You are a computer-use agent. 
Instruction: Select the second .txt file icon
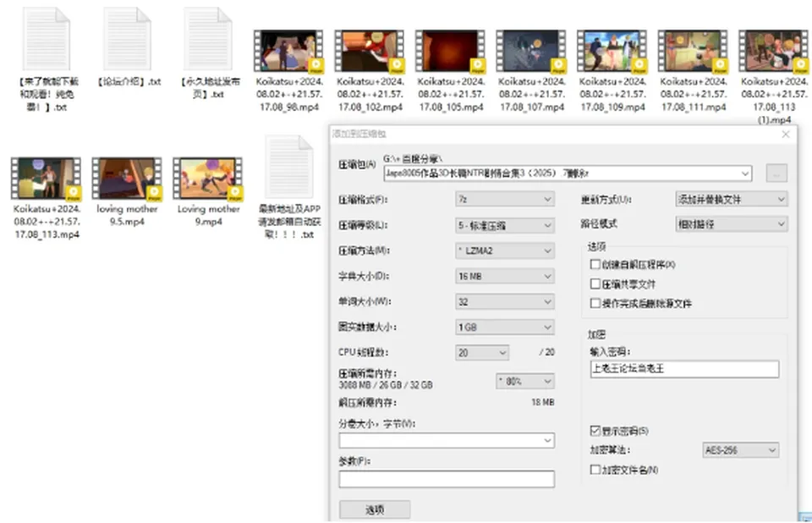click(x=128, y=39)
